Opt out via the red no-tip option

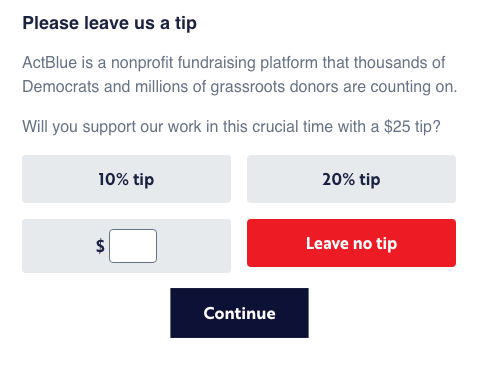(x=351, y=243)
